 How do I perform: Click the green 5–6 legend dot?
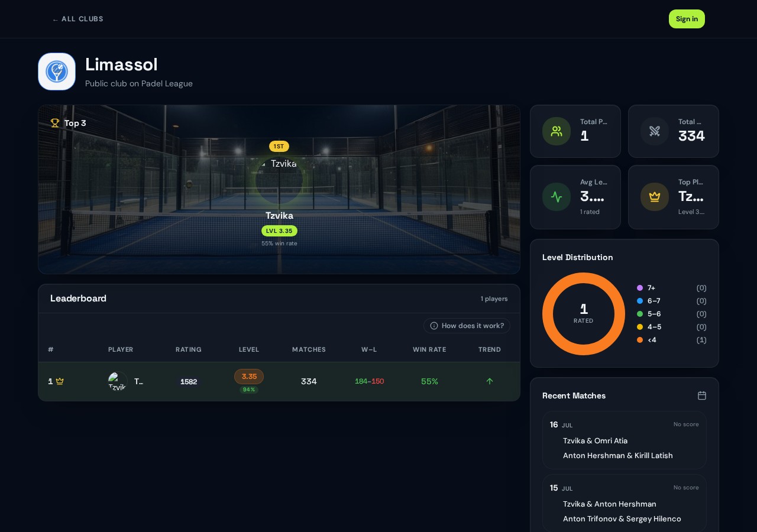coord(640,314)
